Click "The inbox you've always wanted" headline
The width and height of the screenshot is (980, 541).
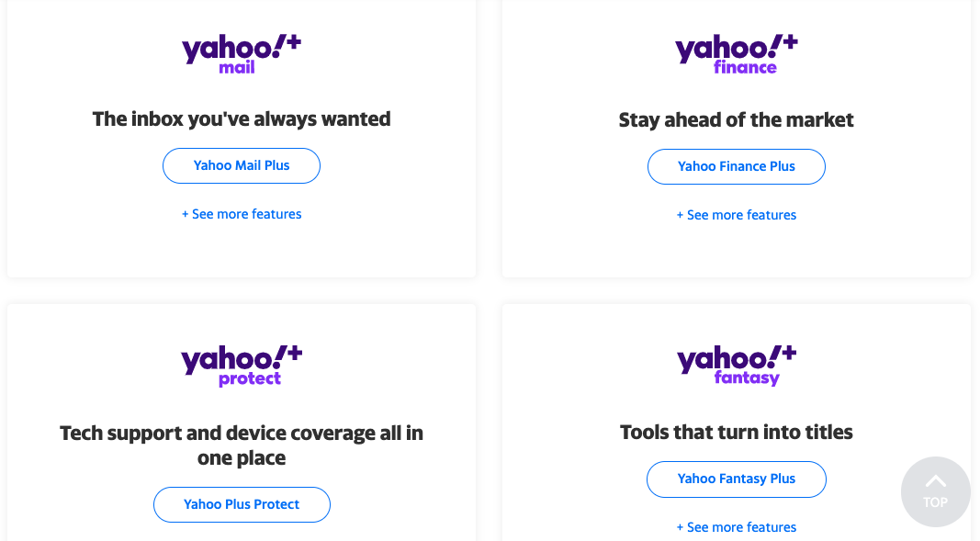[x=241, y=119]
